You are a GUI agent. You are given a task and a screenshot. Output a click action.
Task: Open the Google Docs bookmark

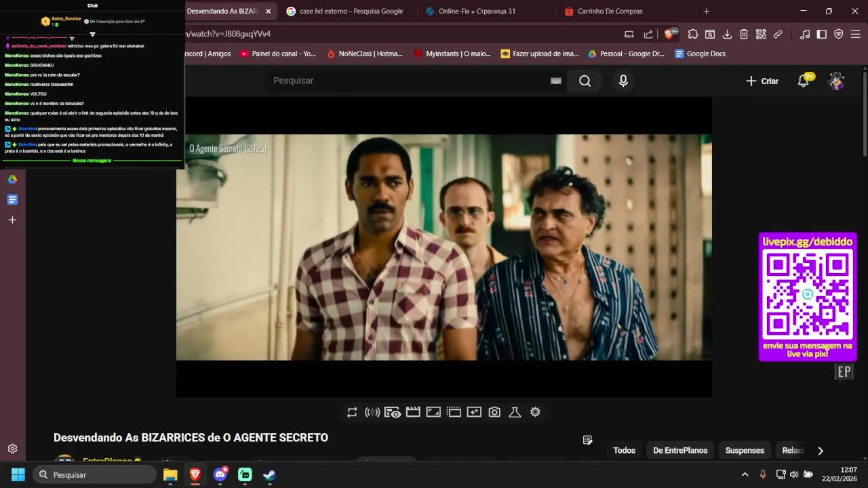pyautogui.click(x=700, y=54)
